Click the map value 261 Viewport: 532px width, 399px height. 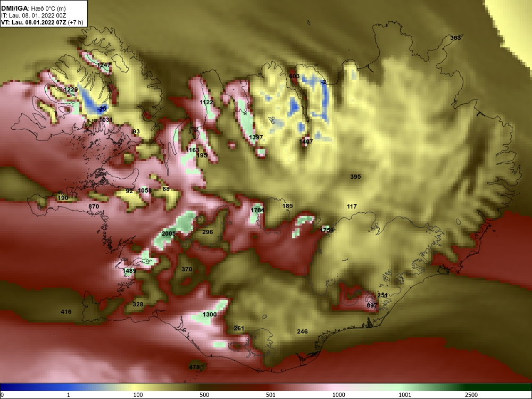coord(239,328)
